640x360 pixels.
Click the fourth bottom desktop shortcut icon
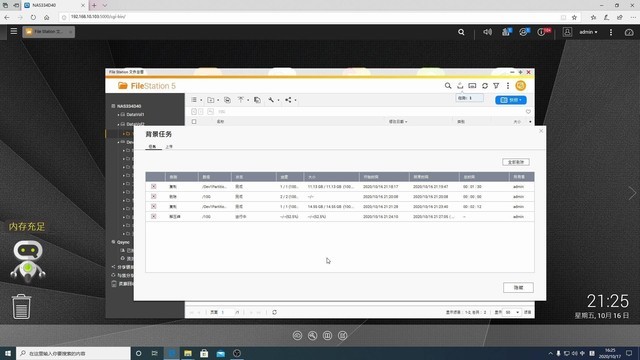point(342,336)
